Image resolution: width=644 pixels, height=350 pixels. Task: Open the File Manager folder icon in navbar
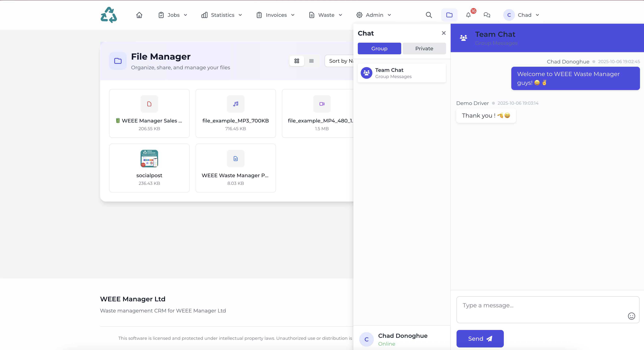pos(449,15)
